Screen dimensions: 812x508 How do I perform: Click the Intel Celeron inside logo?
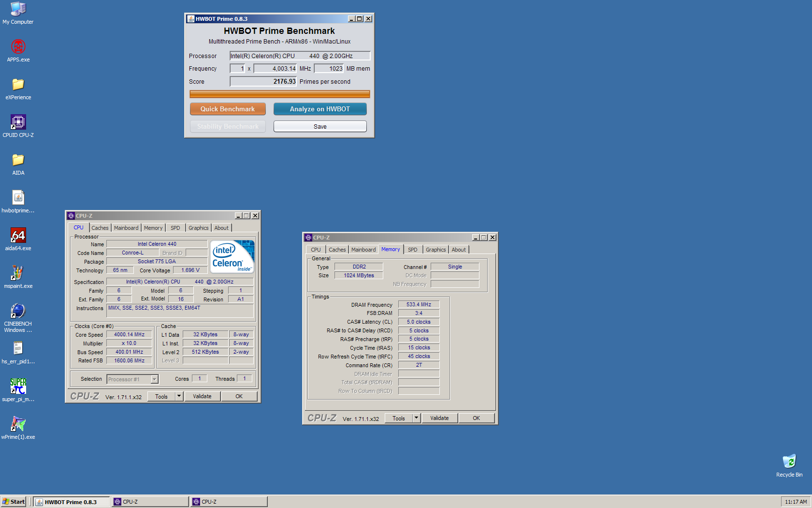tap(232, 257)
